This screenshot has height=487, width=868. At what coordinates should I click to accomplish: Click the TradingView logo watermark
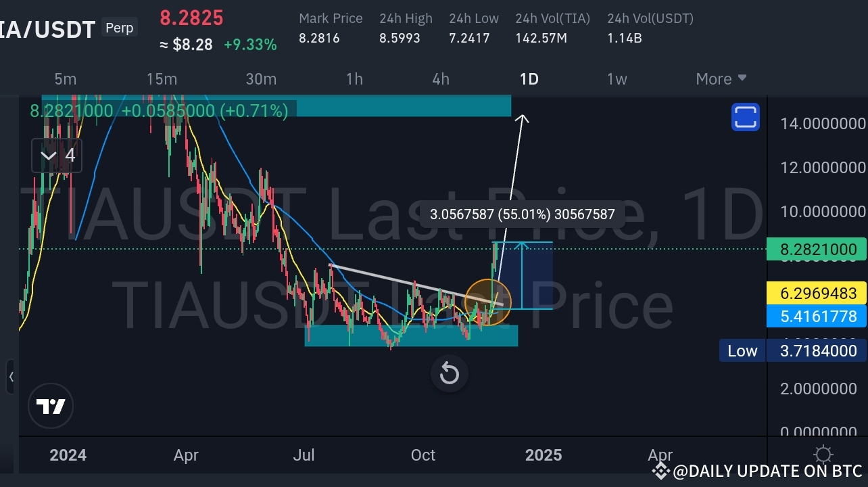point(51,406)
